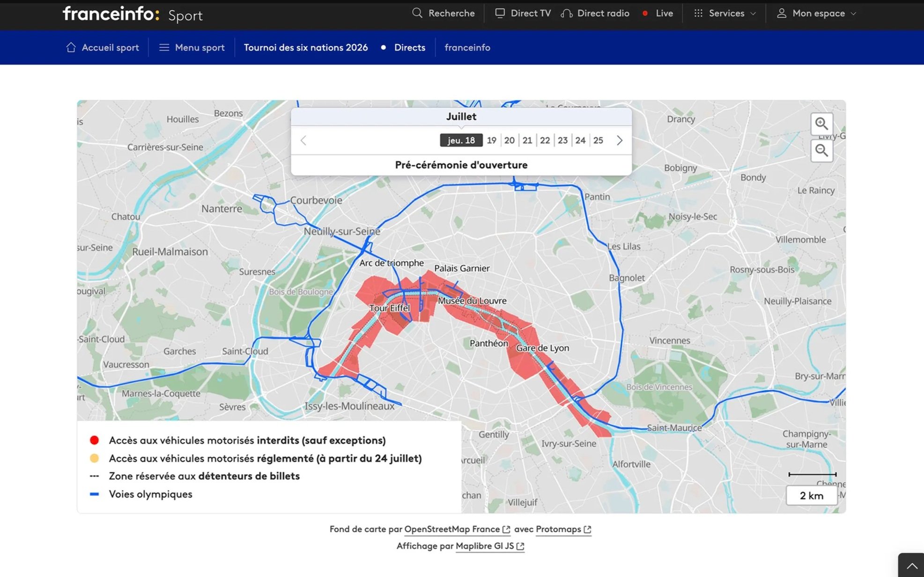Click the Arc de triomphe map label

tap(392, 263)
